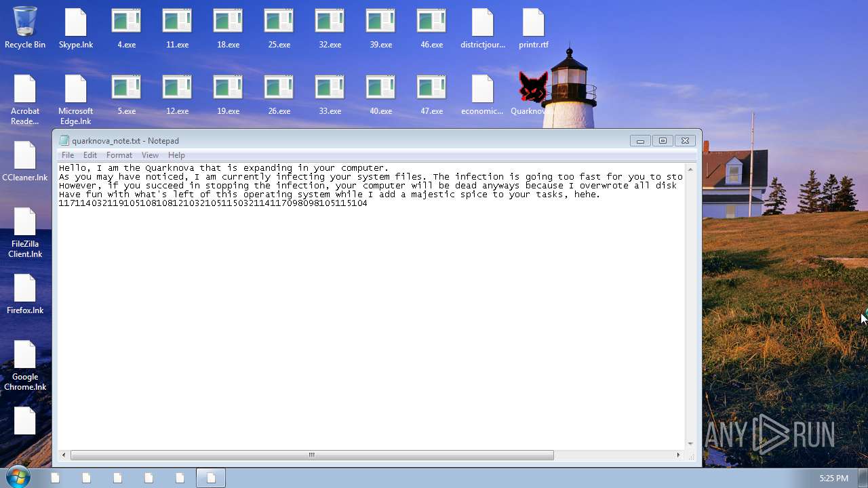Viewport: 868px width, 488px height.
Task: Click the horizontal scrollbar right arrow
Action: tap(678, 455)
